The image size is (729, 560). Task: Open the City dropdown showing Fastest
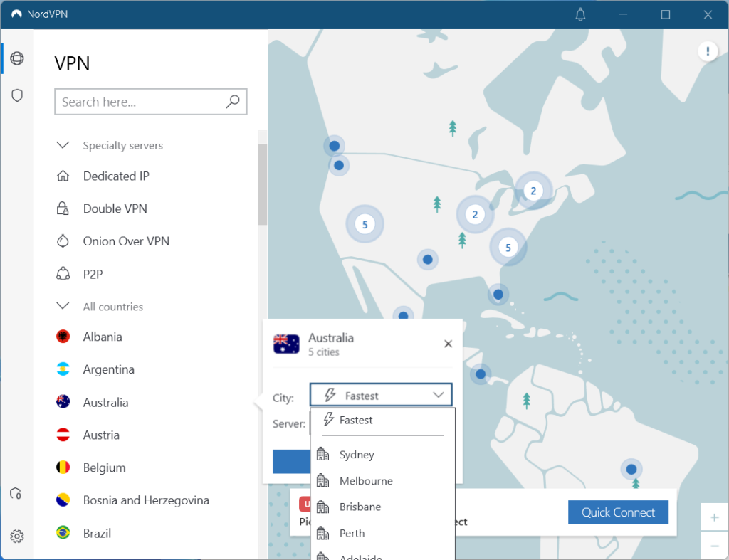pyautogui.click(x=381, y=394)
